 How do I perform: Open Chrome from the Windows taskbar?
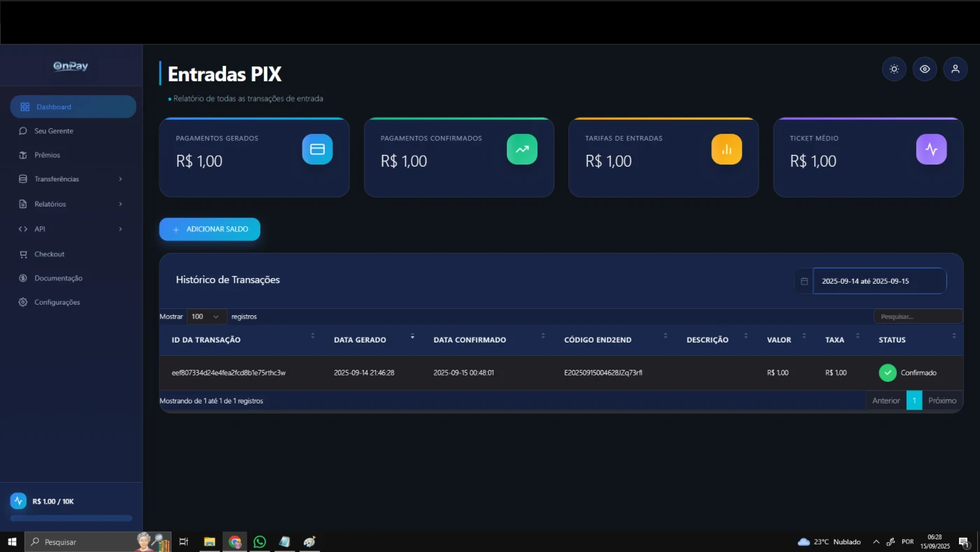(234, 541)
